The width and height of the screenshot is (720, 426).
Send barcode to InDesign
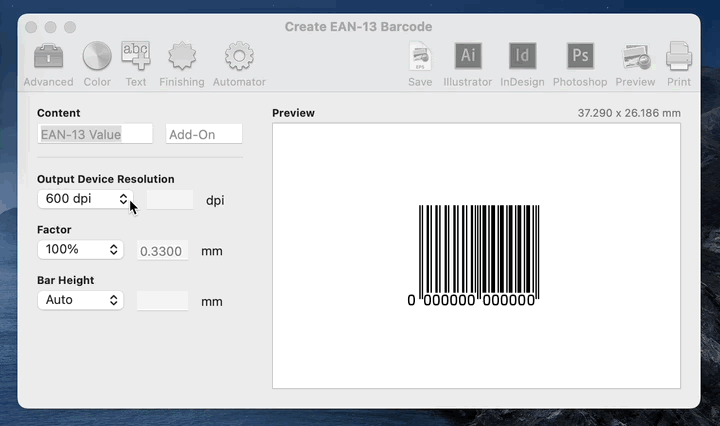(522, 64)
